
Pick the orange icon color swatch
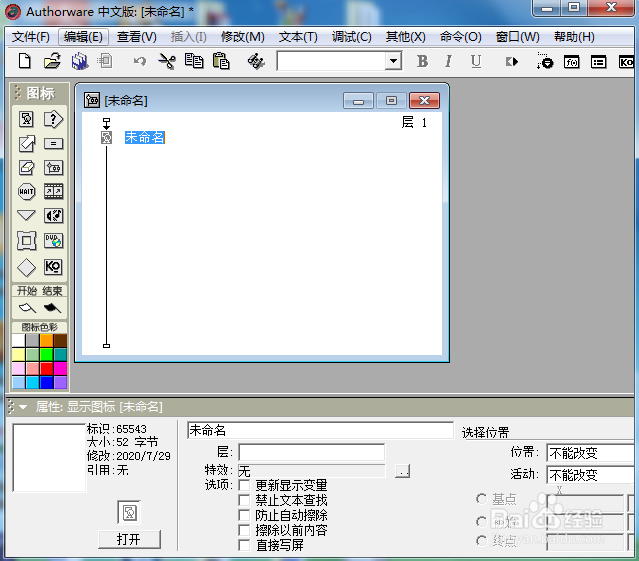coord(46,340)
